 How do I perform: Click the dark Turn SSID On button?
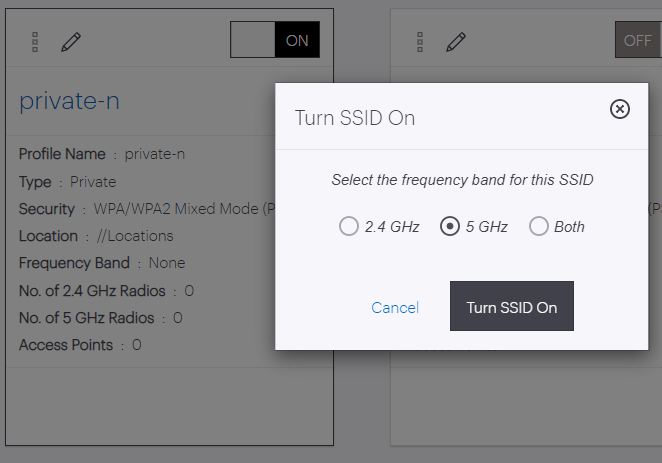(512, 306)
